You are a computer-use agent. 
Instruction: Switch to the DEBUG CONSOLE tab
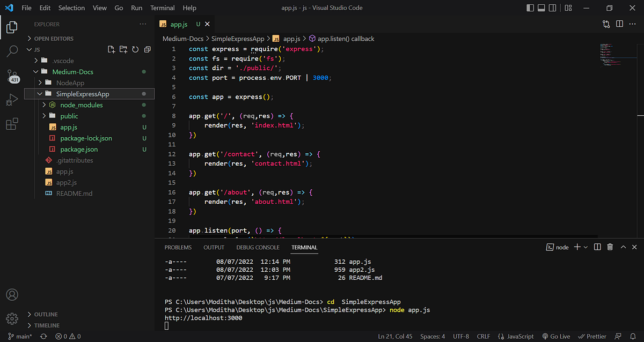258,247
